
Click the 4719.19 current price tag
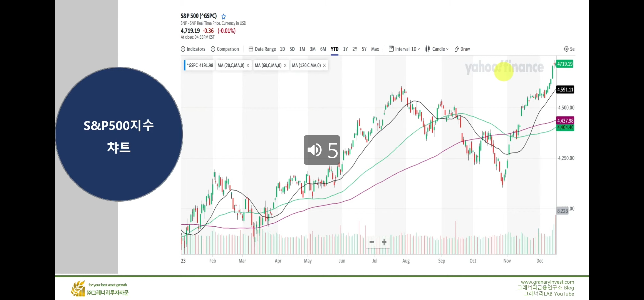[x=565, y=64]
